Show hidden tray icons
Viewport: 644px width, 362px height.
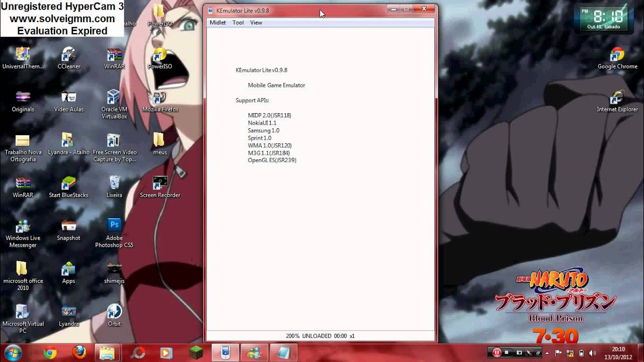547,352
